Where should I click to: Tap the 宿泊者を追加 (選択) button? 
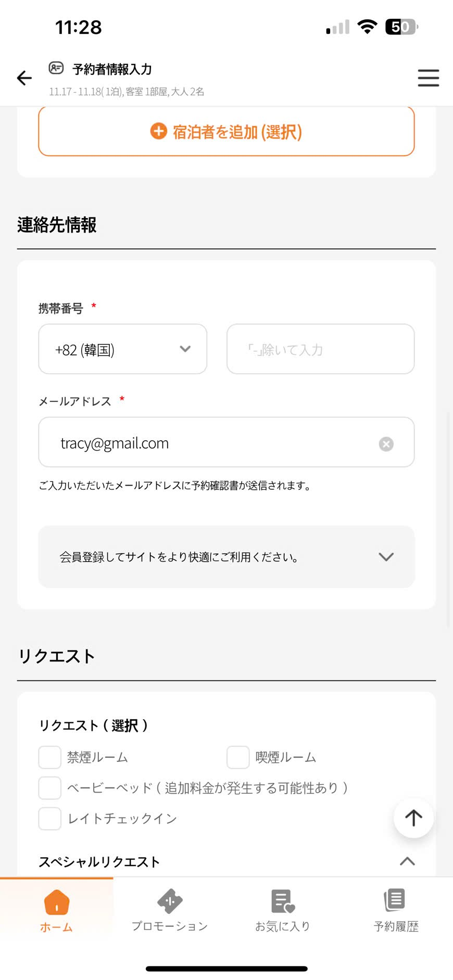coord(227,132)
